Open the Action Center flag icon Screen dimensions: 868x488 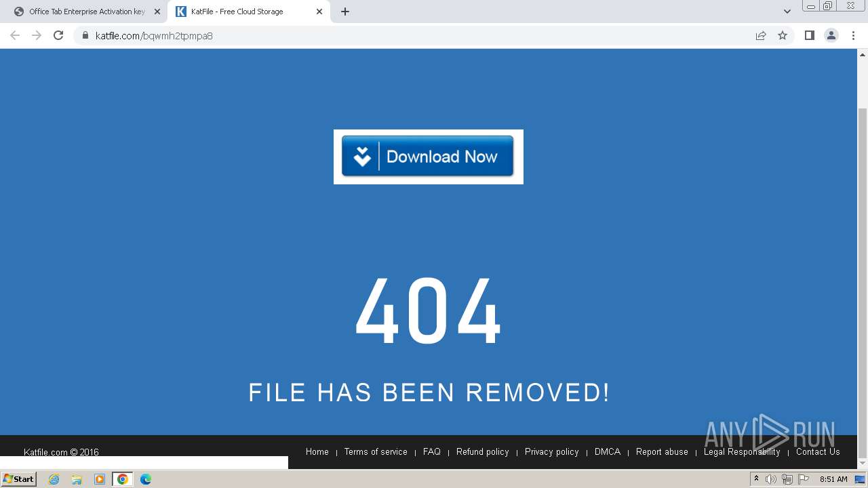tap(804, 479)
